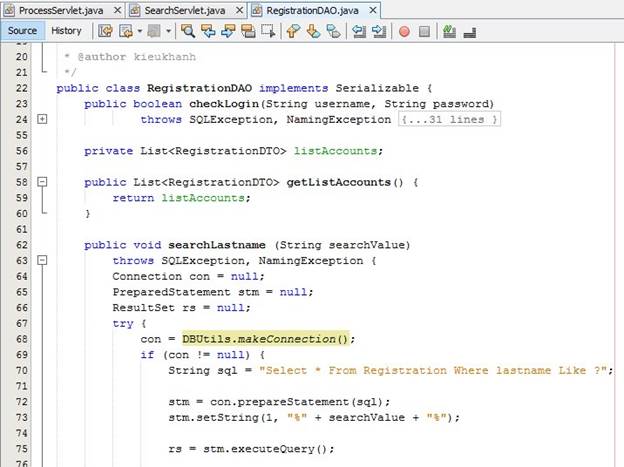Click Find Selection magnifier icon
The width and height of the screenshot is (624, 467).
187,31
